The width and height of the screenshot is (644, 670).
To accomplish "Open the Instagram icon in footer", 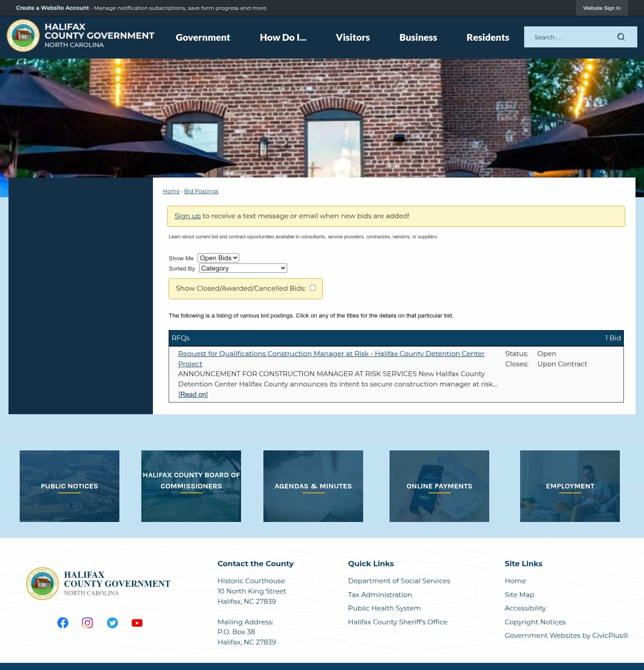I will coord(88,623).
